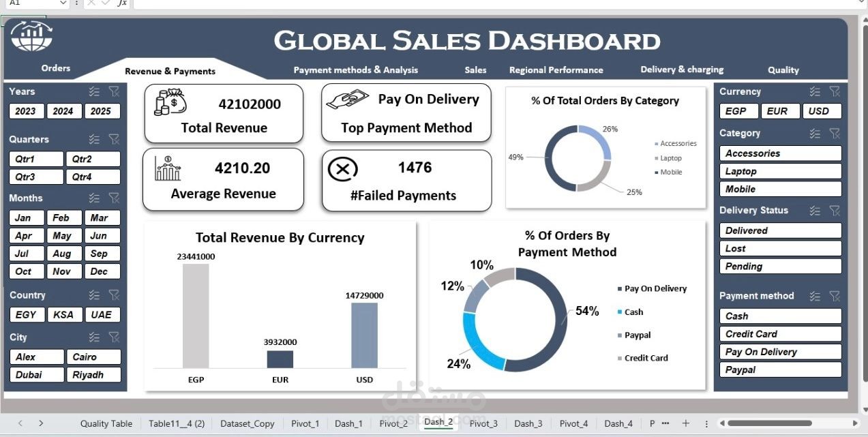868x437 pixels.
Task: Click the 23441000 data label
Action: point(196,256)
